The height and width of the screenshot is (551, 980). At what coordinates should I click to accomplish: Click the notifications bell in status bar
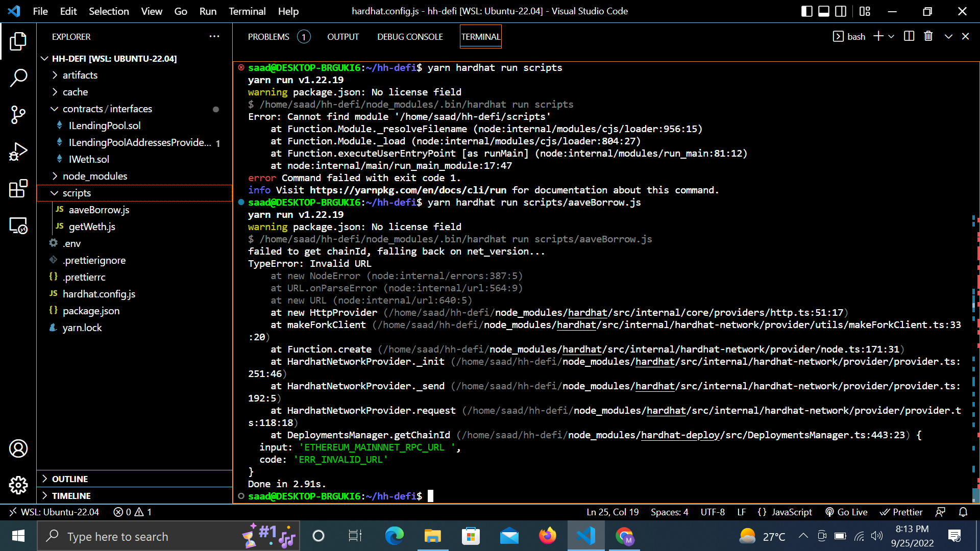(963, 512)
